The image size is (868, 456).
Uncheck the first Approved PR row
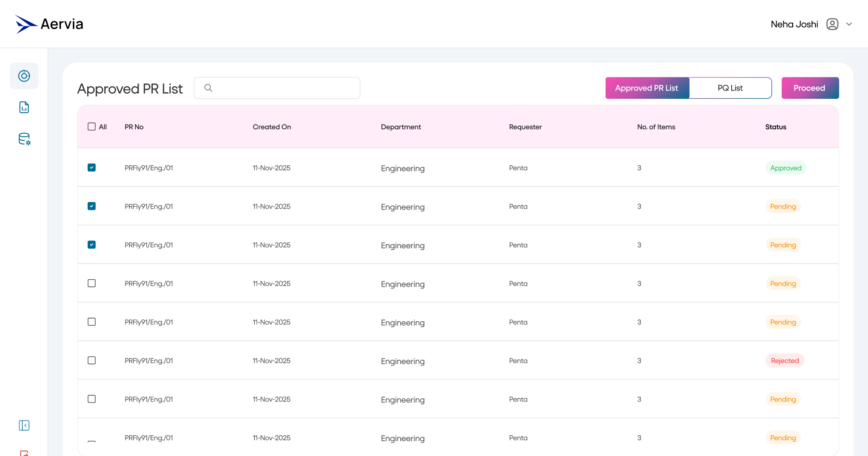pos(91,168)
